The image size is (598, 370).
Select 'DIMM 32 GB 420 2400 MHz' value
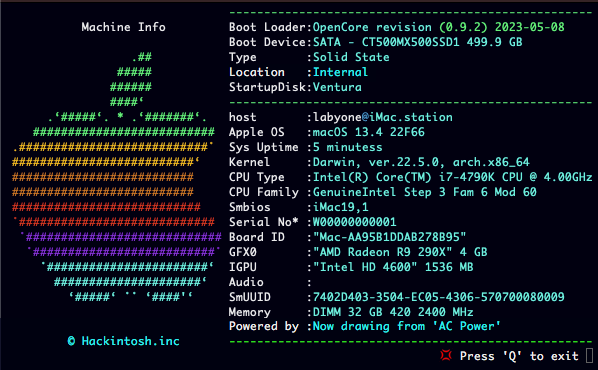pos(393,312)
